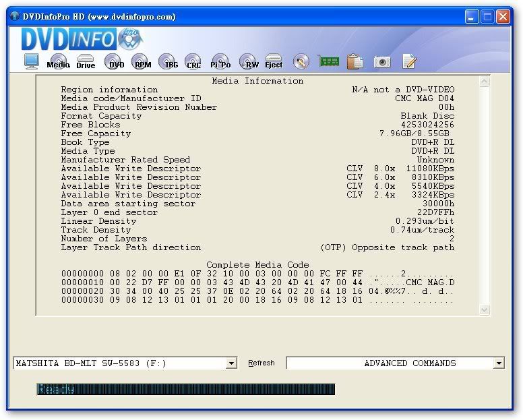Copy info using the clipboard icon
523x420 pixels.
coord(355,62)
